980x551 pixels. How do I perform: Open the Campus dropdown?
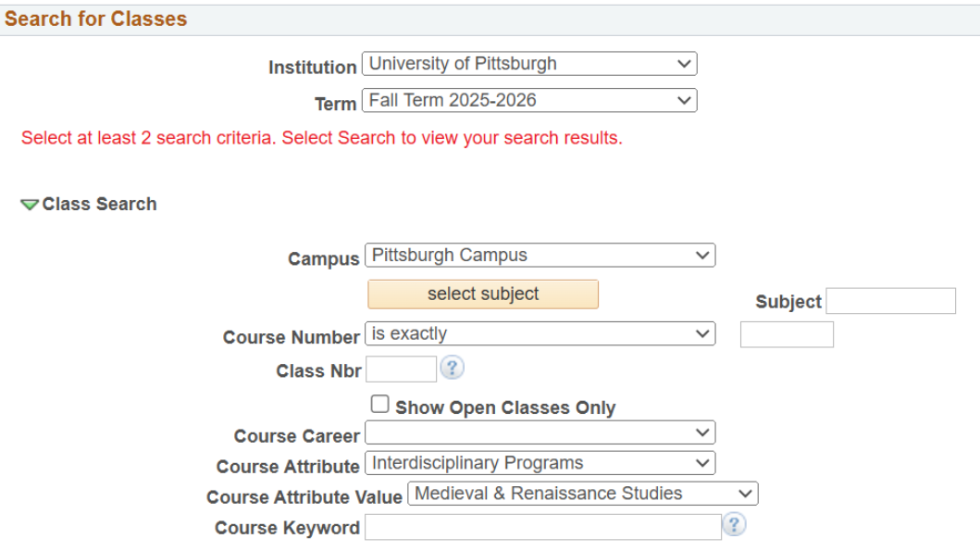(x=540, y=255)
